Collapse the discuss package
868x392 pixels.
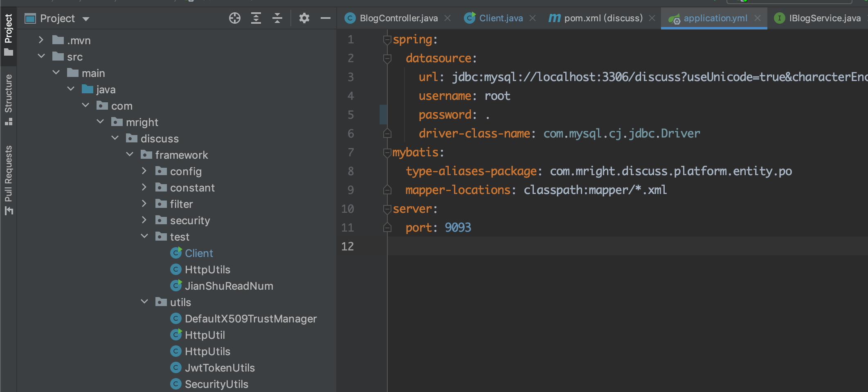coord(115,138)
